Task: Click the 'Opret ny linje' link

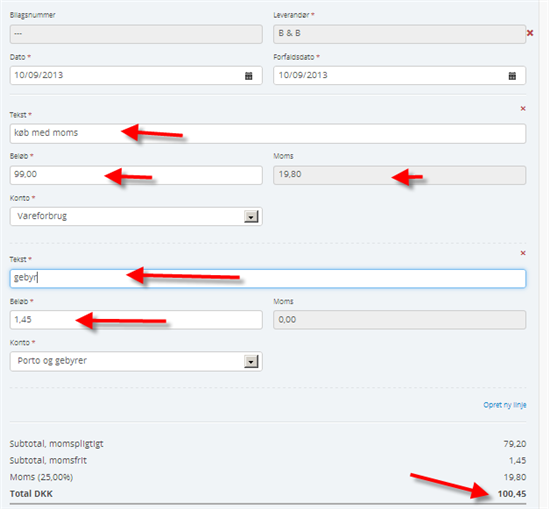Action: (x=505, y=405)
